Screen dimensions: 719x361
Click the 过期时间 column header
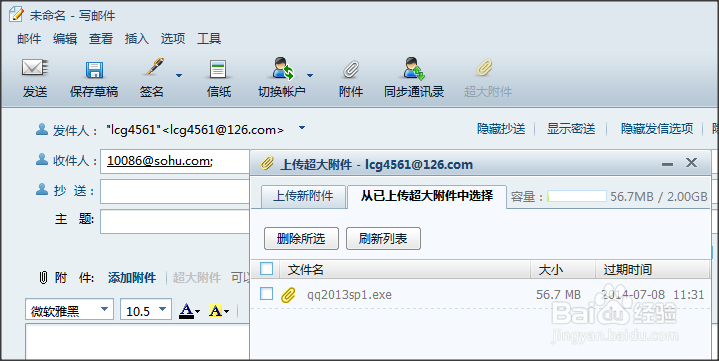[x=628, y=269]
